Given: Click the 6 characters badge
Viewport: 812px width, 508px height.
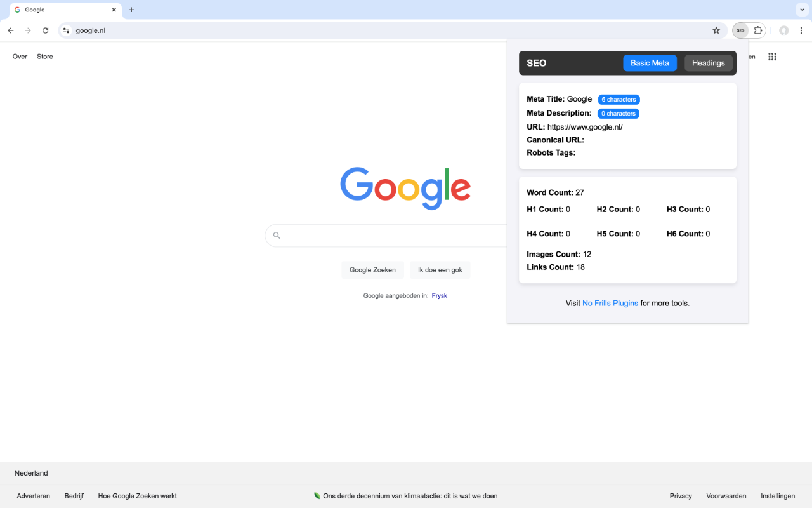Looking at the screenshot, I should click(619, 100).
